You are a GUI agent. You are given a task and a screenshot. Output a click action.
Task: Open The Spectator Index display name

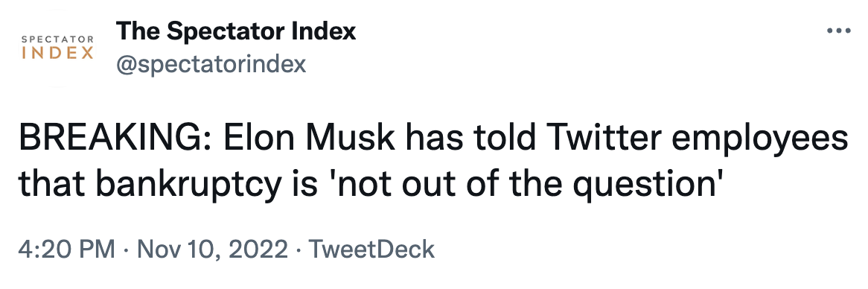click(236, 31)
